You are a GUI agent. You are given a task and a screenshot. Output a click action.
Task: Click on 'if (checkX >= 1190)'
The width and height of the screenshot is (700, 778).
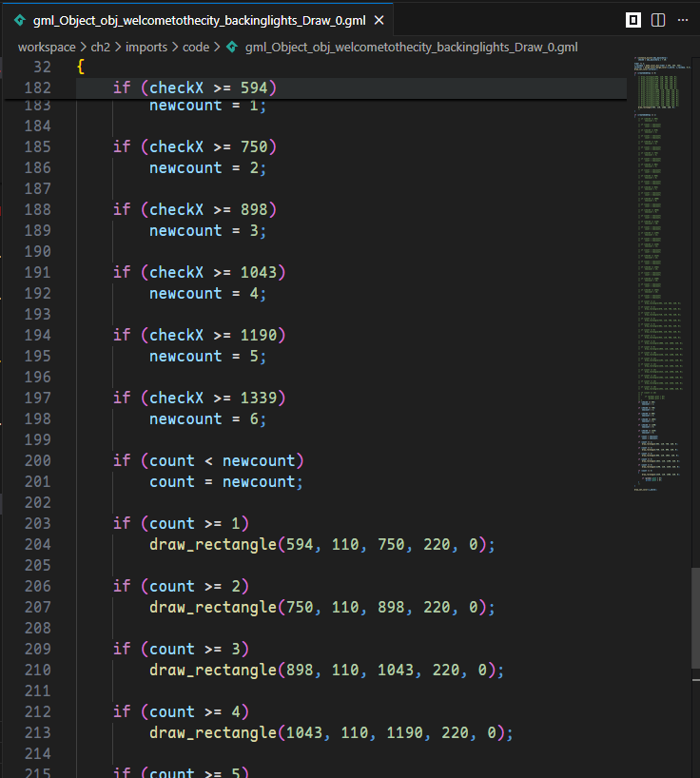tap(199, 336)
